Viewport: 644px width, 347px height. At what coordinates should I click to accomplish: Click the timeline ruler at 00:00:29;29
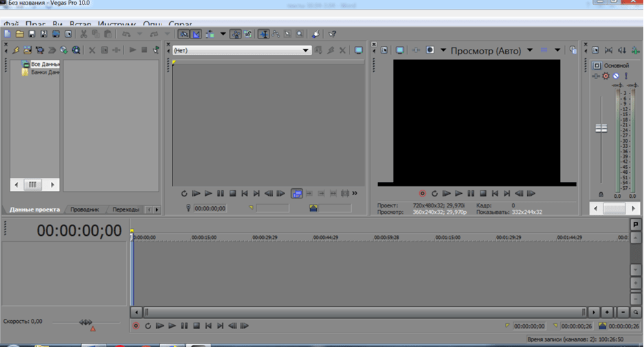point(265,237)
